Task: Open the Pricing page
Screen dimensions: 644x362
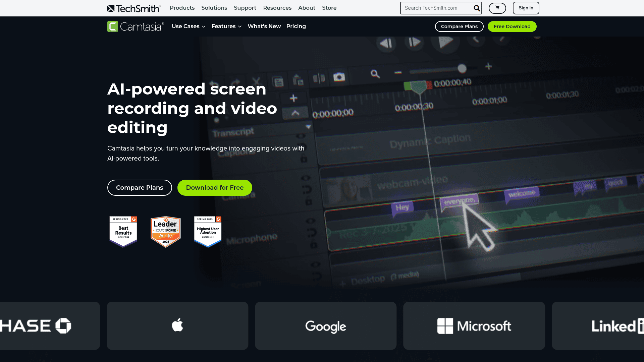Action: point(296,26)
